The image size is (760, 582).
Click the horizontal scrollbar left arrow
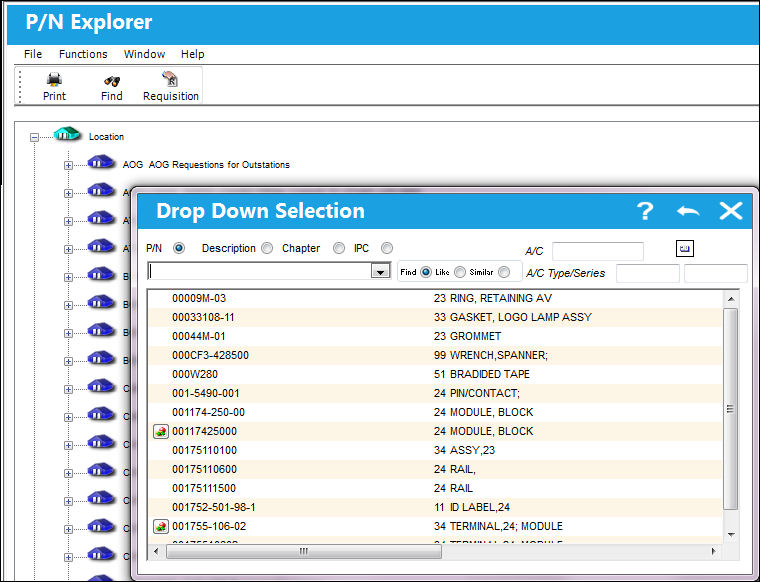click(156, 551)
